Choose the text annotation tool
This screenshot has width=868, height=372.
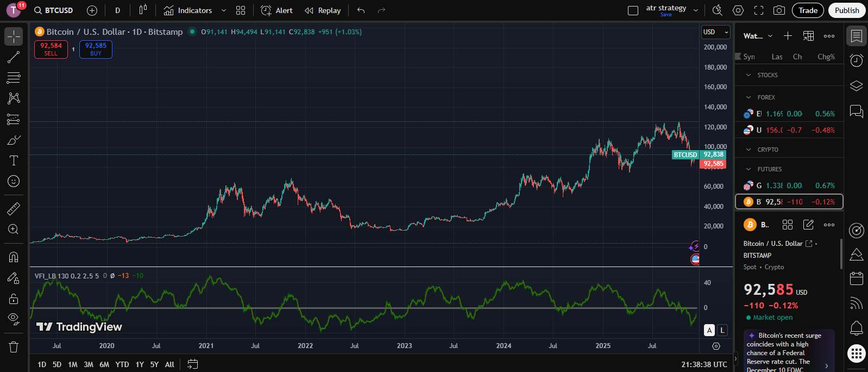tap(14, 160)
